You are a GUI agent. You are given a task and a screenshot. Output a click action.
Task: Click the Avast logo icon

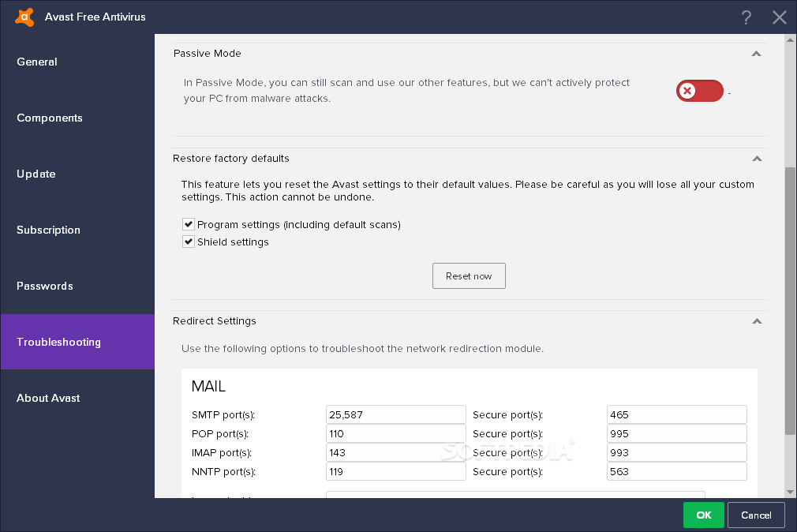point(24,17)
